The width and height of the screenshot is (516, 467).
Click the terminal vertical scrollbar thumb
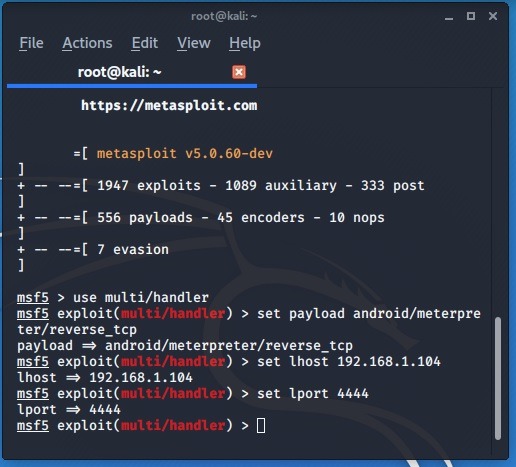(498, 378)
